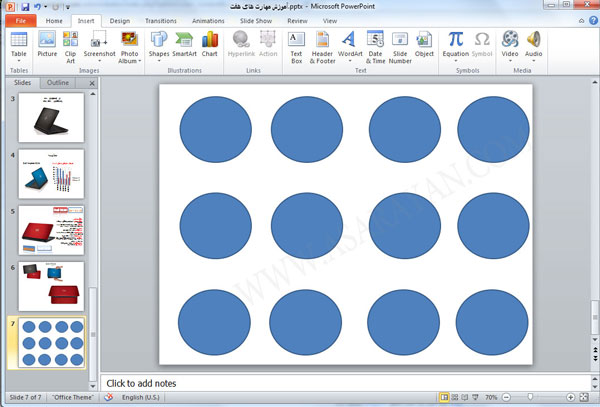Image resolution: width=600 pixels, height=407 pixels.
Task: Open Header & Footer settings
Action: tap(324, 45)
